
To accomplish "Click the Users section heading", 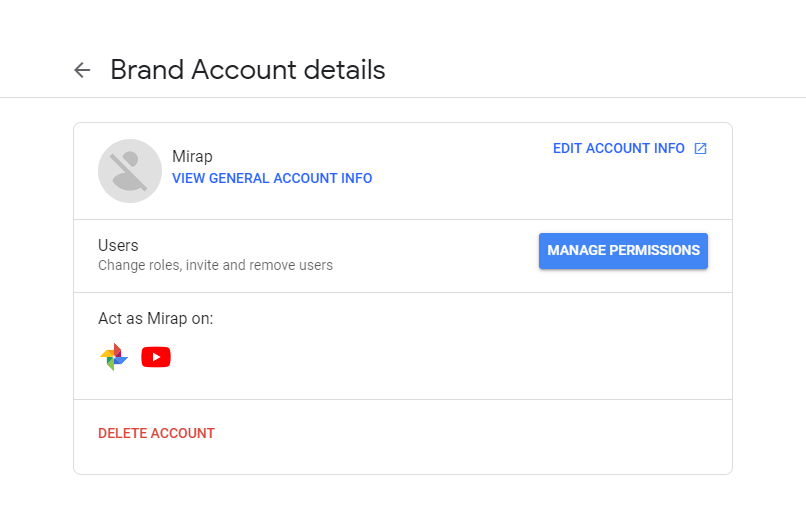I will pyautogui.click(x=118, y=245).
